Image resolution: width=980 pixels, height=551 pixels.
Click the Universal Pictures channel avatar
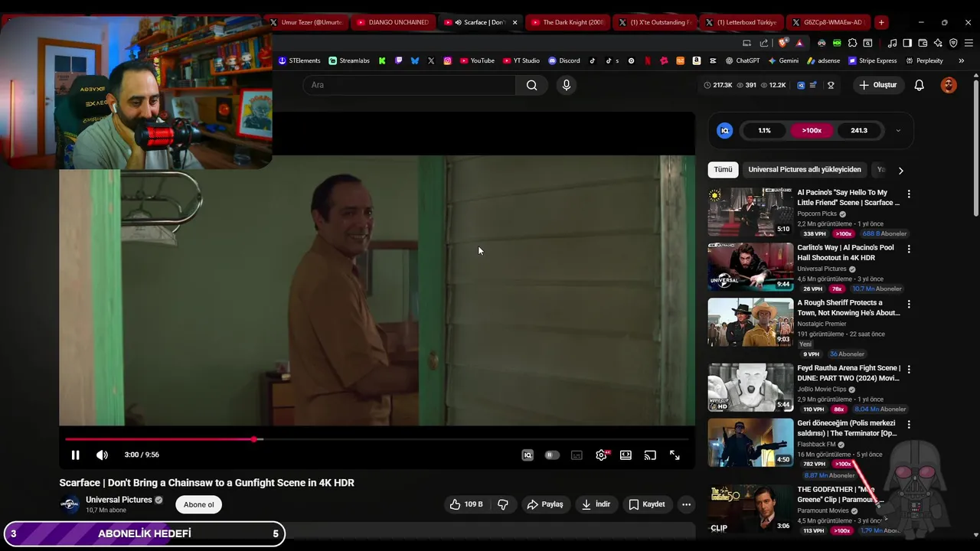(x=70, y=504)
